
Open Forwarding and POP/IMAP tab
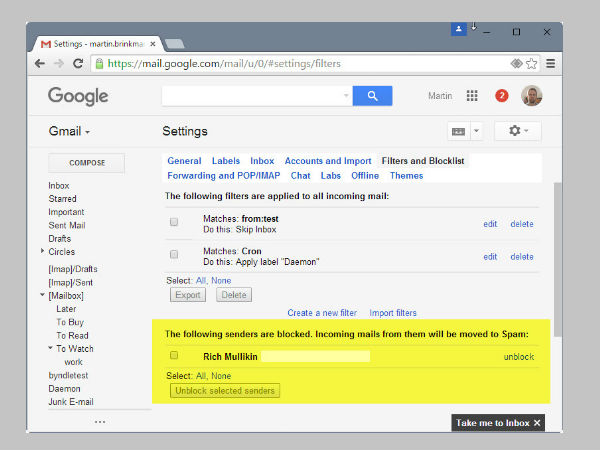pyautogui.click(x=223, y=176)
